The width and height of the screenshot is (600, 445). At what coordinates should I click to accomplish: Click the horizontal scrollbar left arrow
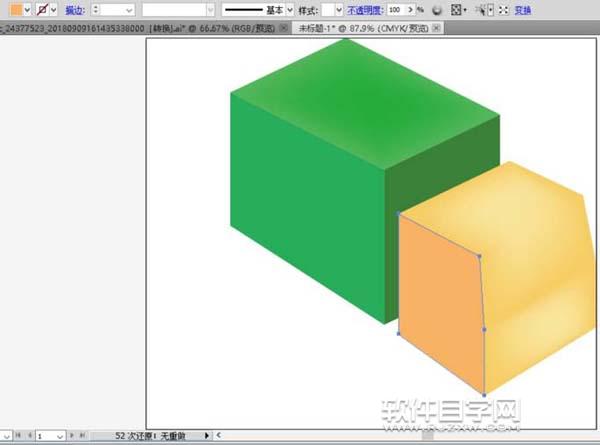[218, 435]
